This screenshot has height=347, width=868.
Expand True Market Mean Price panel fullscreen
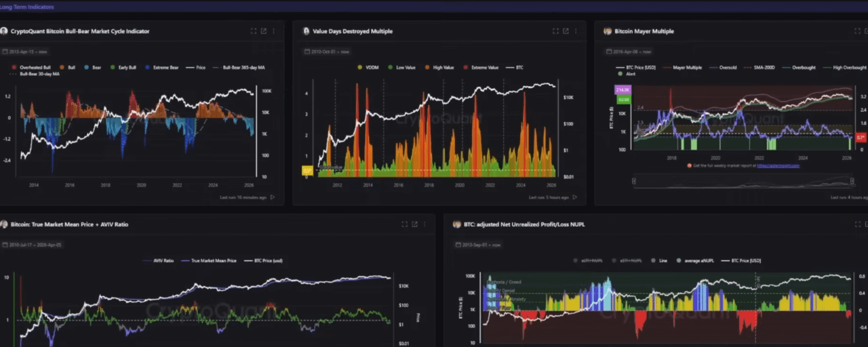pos(405,224)
